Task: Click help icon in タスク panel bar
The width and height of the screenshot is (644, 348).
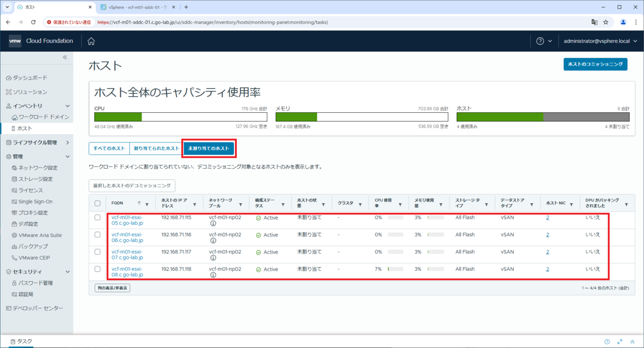Action: pos(607,342)
